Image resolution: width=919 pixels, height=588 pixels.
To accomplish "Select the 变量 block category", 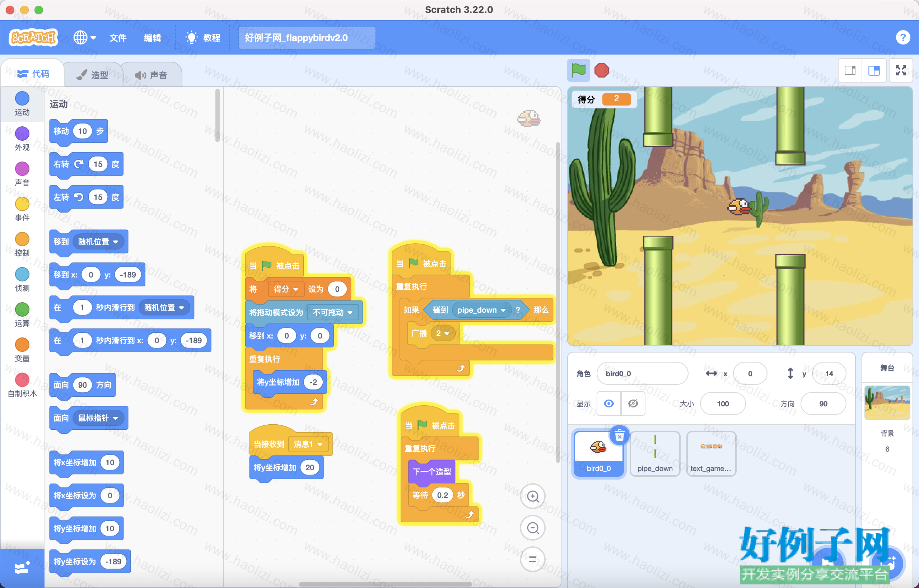I will tap(22, 350).
